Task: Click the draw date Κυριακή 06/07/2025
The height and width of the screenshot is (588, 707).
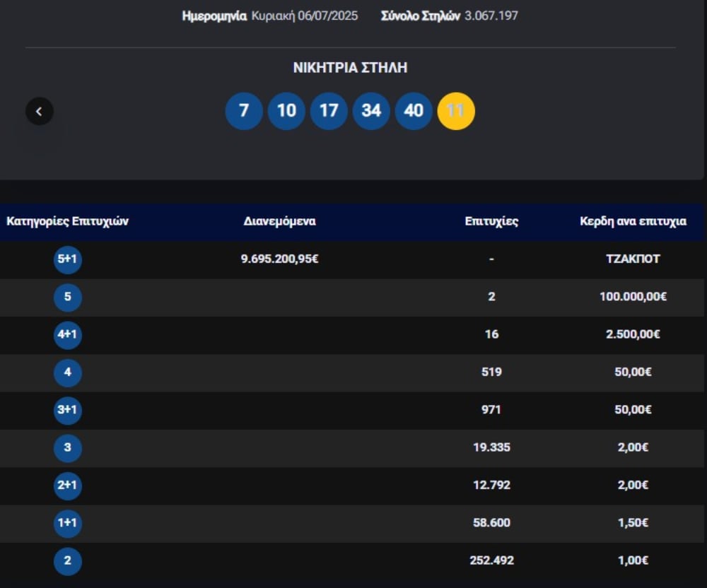Action: coord(305,16)
